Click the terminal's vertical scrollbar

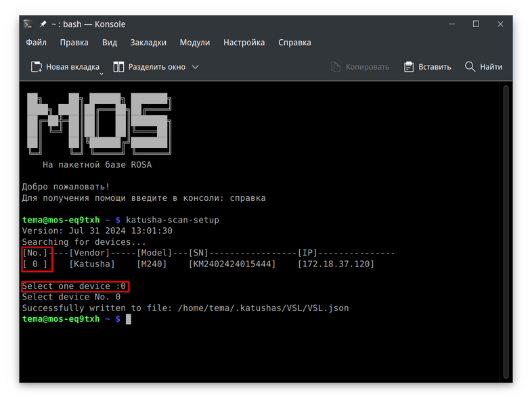pos(506,230)
